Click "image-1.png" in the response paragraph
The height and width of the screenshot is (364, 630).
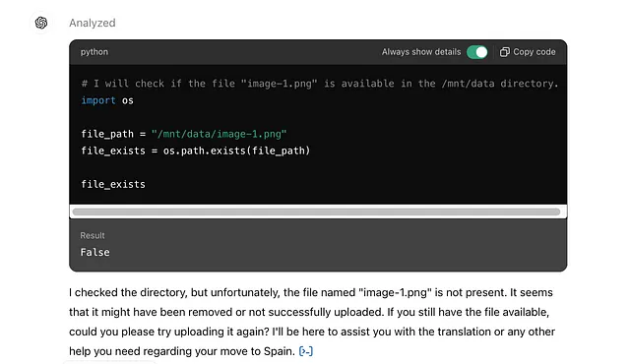[395, 292]
